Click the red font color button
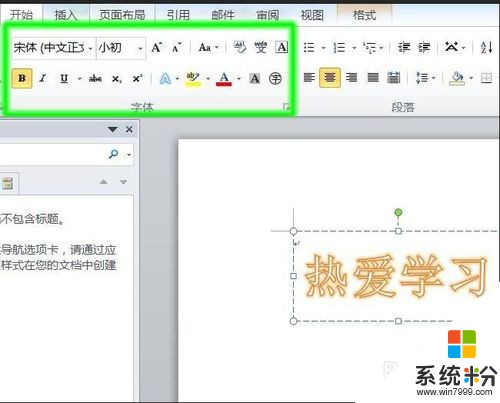The image size is (500, 403). pos(224,79)
